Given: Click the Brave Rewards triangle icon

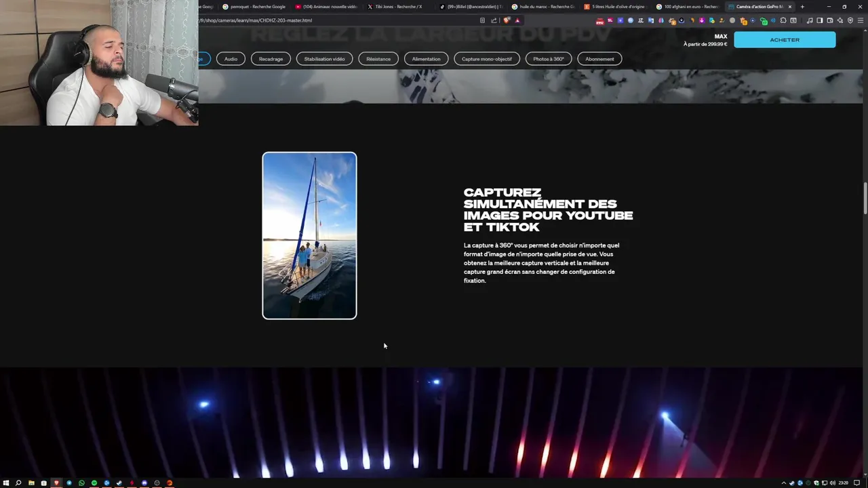Looking at the screenshot, I should pyautogui.click(x=517, y=20).
